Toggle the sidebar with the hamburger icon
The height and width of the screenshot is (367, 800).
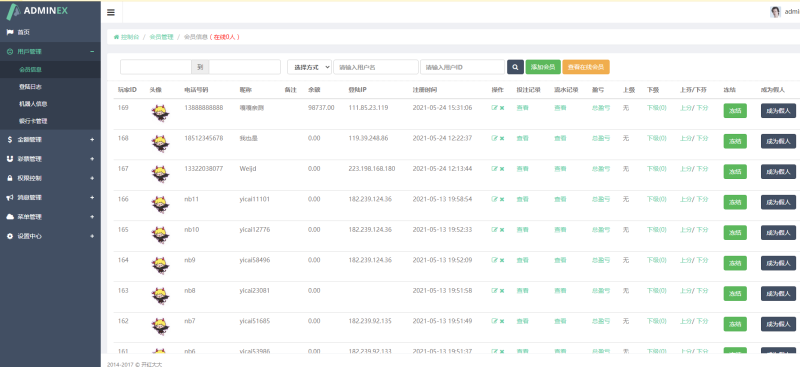(x=111, y=13)
